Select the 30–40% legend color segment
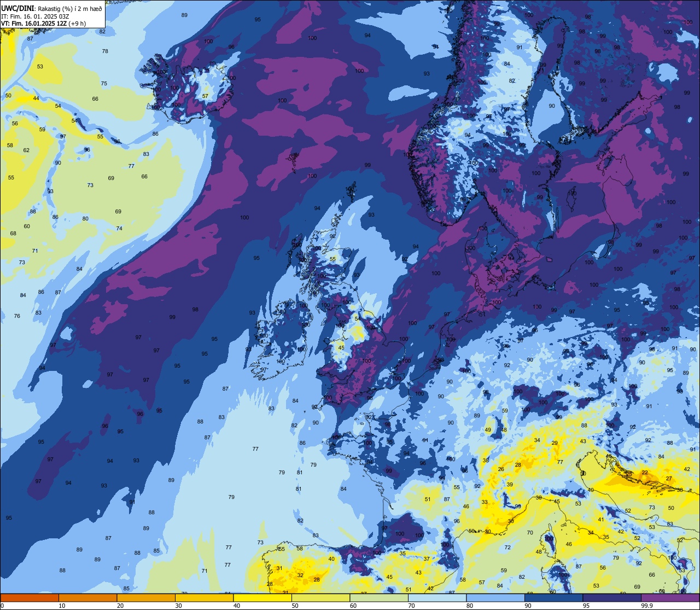Image resolution: width=700 pixels, height=610 pixels. click(x=204, y=598)
